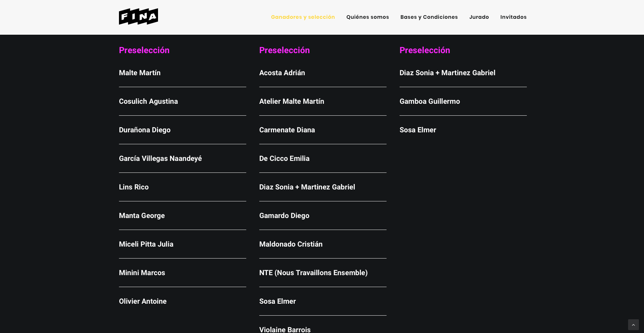
Task: Open Ganadores y selección menu item
Action: coord(303,17)
